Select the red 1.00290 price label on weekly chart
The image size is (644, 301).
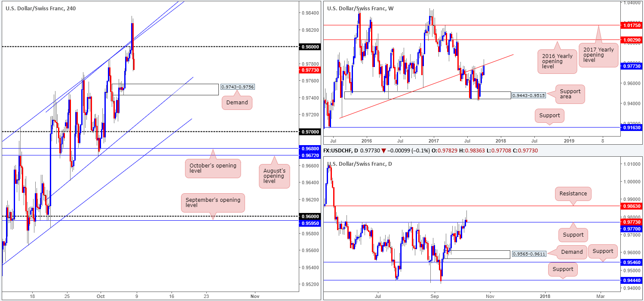(x=632, y=40)
